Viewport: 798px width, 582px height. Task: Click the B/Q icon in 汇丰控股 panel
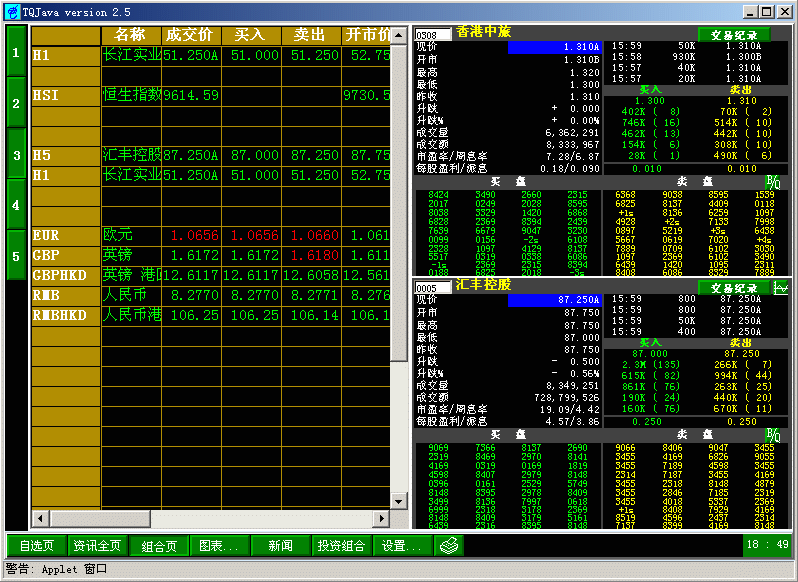(773, 435)
